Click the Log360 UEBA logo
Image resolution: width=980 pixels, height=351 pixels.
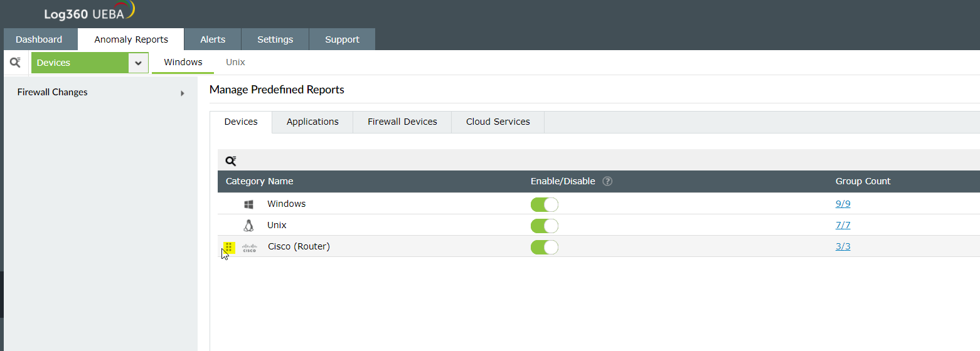click(89, 13)
